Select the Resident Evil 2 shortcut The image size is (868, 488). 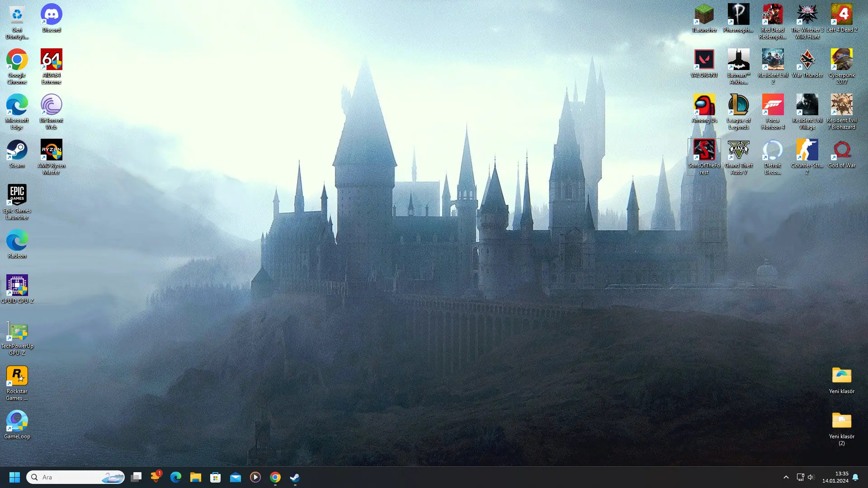pyautogui.click(x=773, y=67)
